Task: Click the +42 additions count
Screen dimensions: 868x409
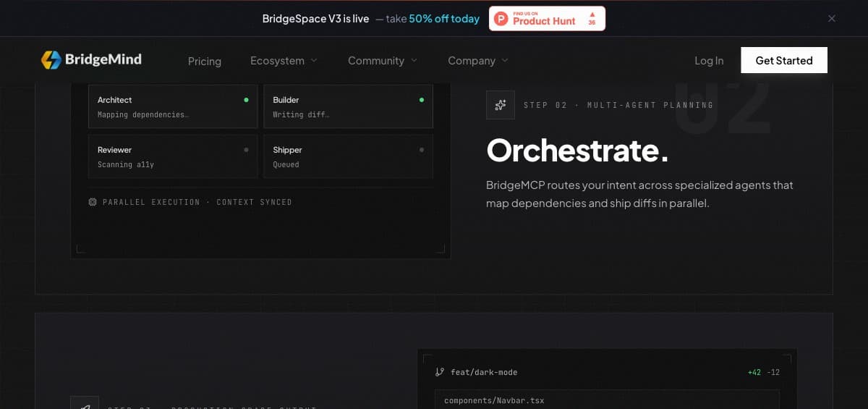Action: [x=754, y=372]
